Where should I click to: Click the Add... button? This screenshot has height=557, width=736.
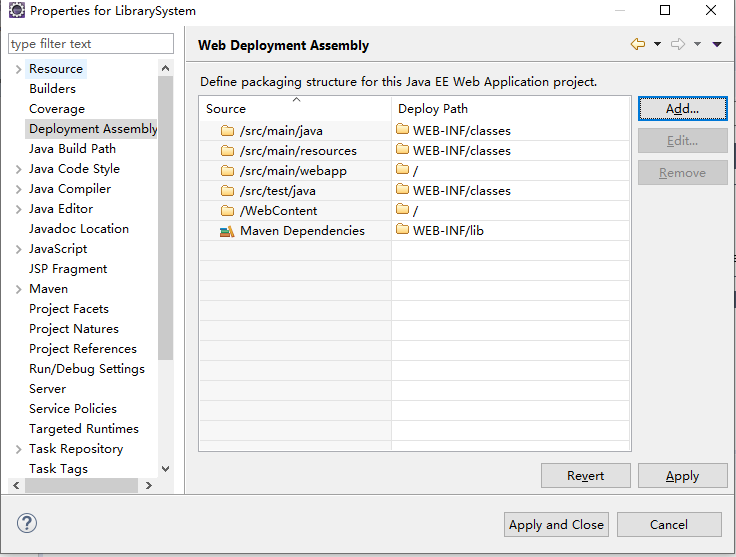click(x=682, y=108)
